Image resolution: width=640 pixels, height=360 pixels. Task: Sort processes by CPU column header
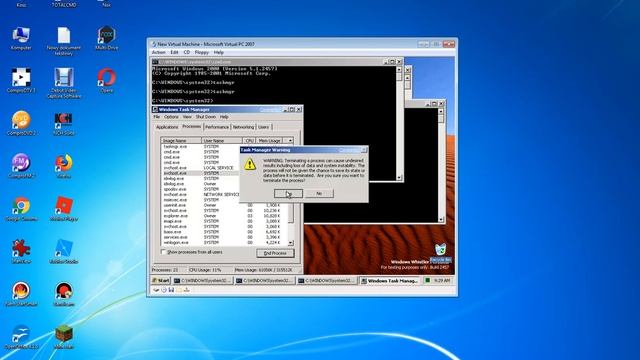point(249,140)
